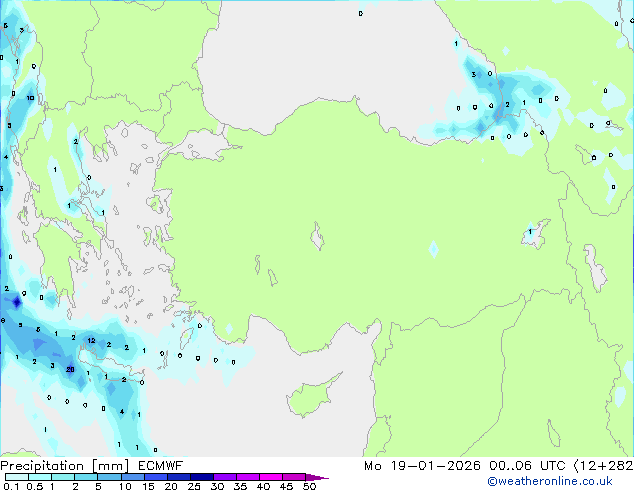The height and width of the screenshot is (490, 634).
Task: Select the 35–40 mm legend color swatch
Action: pos(247,477)
